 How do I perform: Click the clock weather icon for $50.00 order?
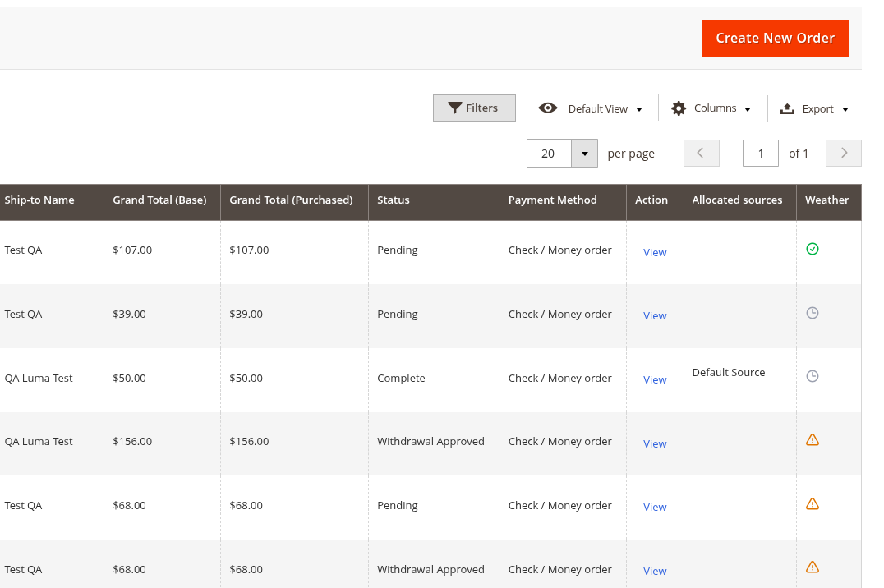click(x=813, y=376)
